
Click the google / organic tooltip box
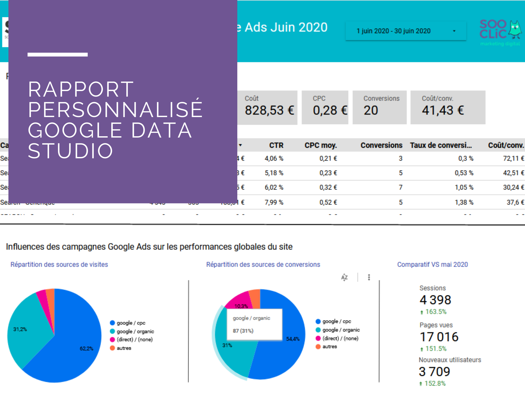click(x=254, y=324)
